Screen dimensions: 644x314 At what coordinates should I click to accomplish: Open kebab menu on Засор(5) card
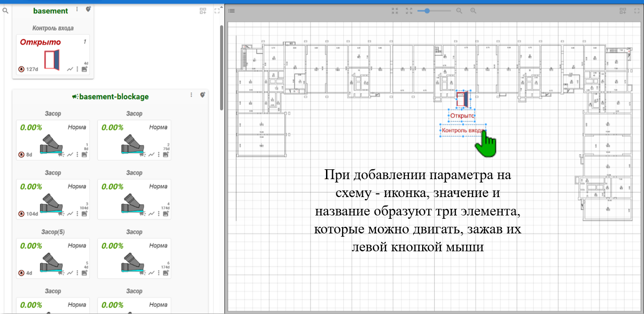tap(77, 273)
